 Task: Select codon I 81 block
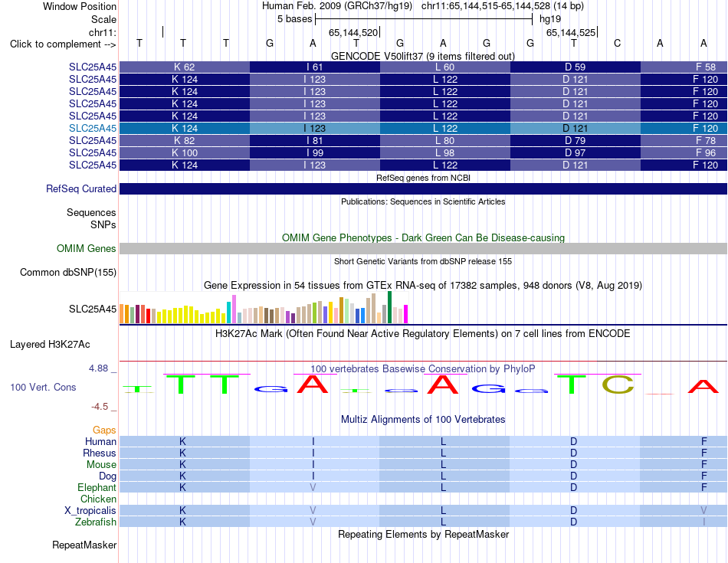(x=315, y=140)
